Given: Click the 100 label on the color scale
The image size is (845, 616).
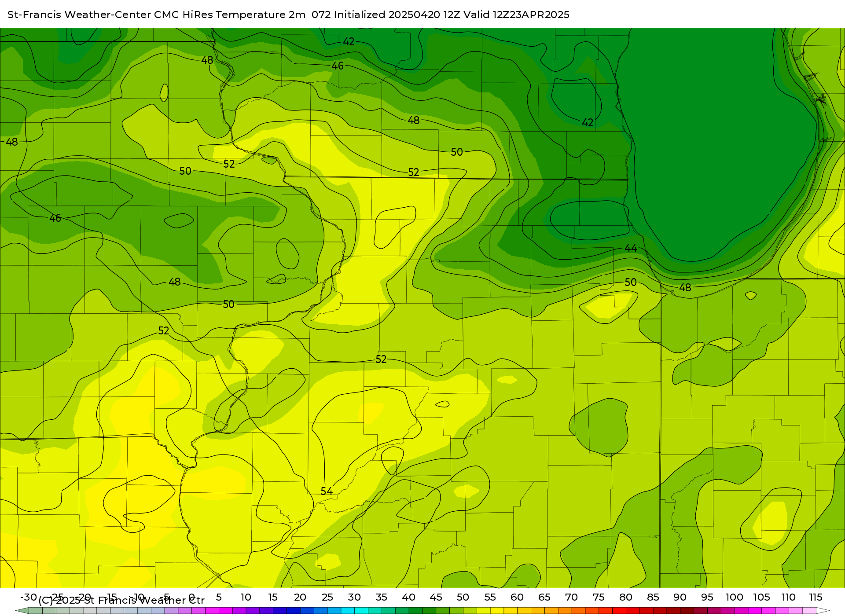Looking at the screenshot, I should tap(734, 597).
